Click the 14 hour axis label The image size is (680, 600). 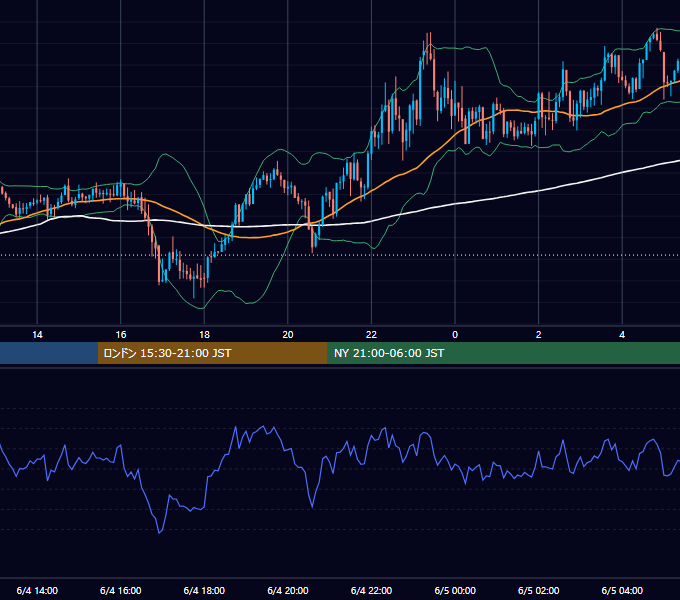[x=37, y=335]
